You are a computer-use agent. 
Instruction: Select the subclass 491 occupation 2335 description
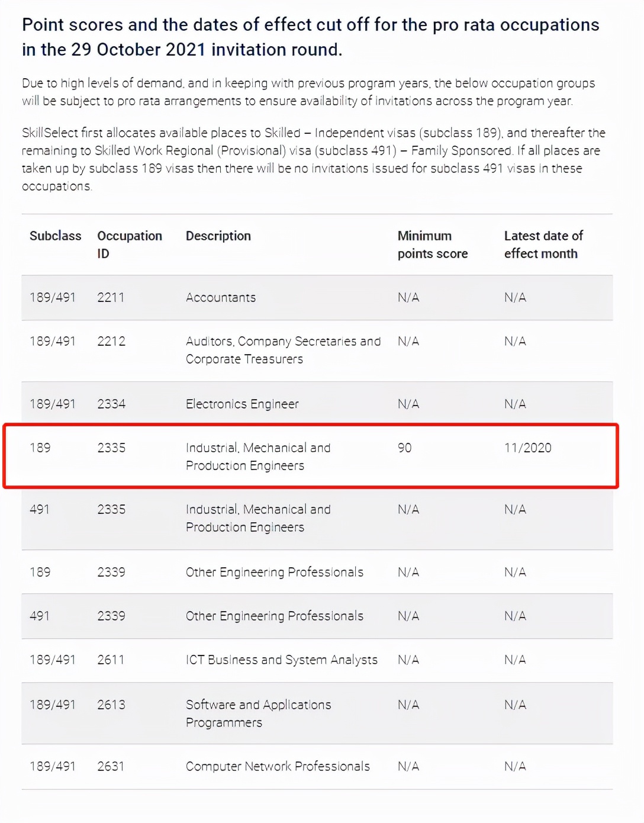point(258,518)
